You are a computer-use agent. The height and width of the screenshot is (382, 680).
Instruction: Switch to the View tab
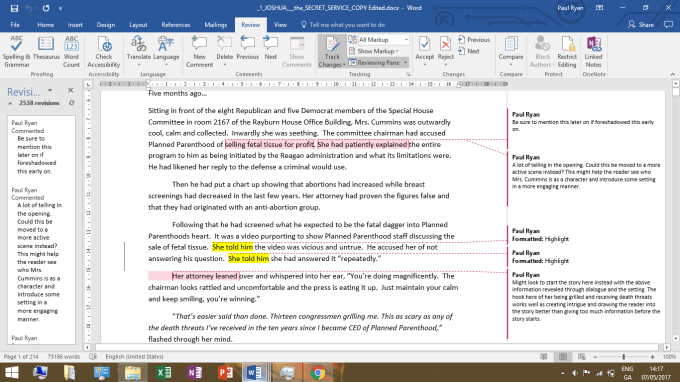[280, 25]
